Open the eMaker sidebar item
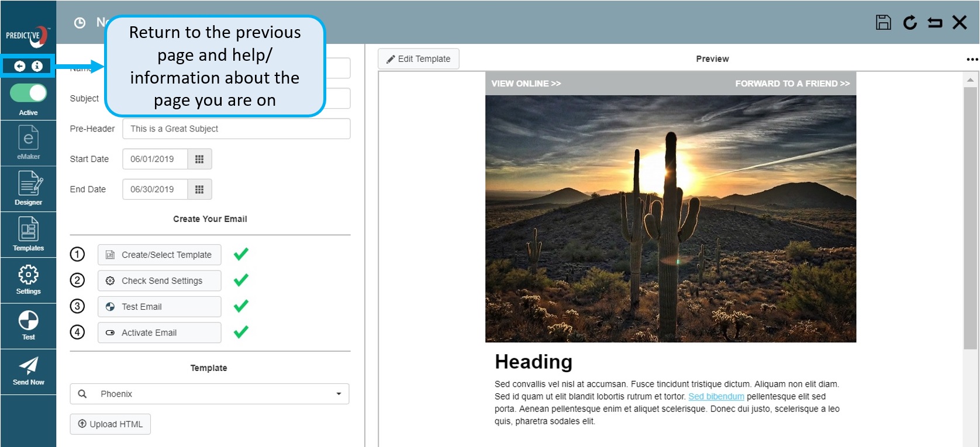Image resolution: width=980 pixels, height=447 pixels. pyautogui.click(x=28, y=143)
